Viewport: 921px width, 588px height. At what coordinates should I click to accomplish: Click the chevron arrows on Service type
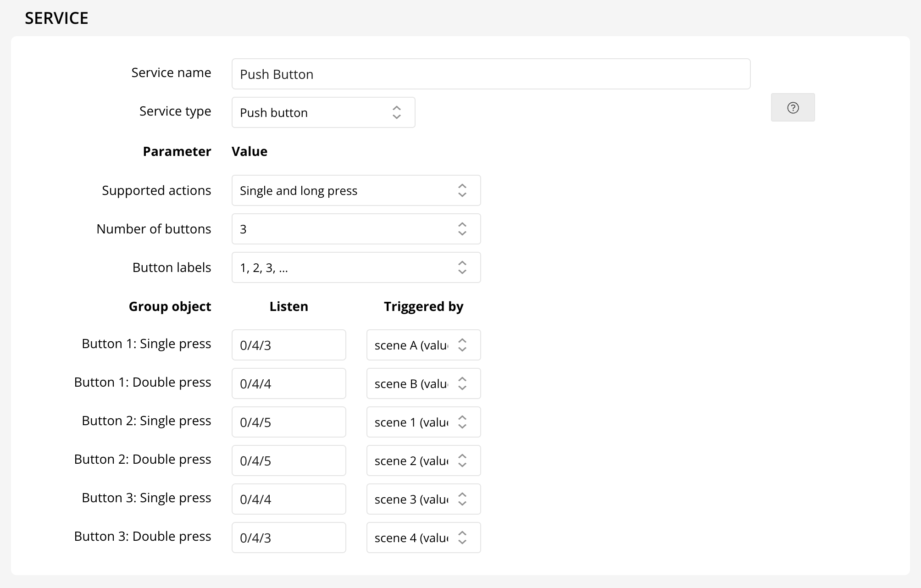point(396,112)
